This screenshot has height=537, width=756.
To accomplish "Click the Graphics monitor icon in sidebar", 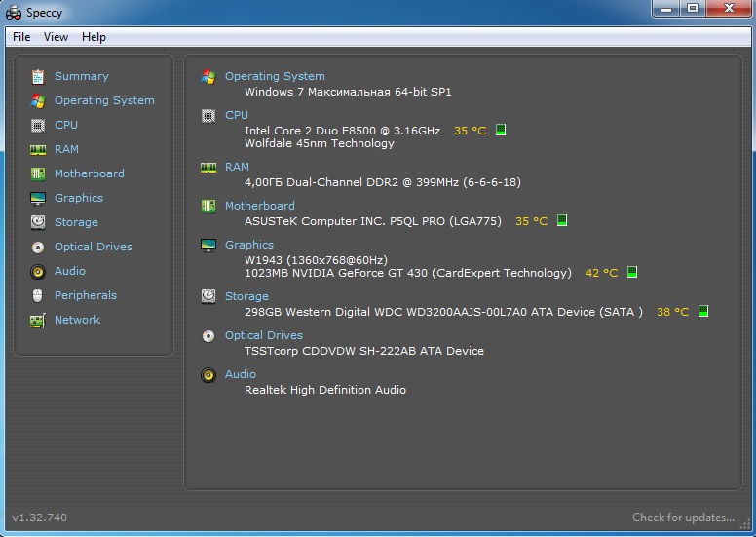I will click(38, 198).
